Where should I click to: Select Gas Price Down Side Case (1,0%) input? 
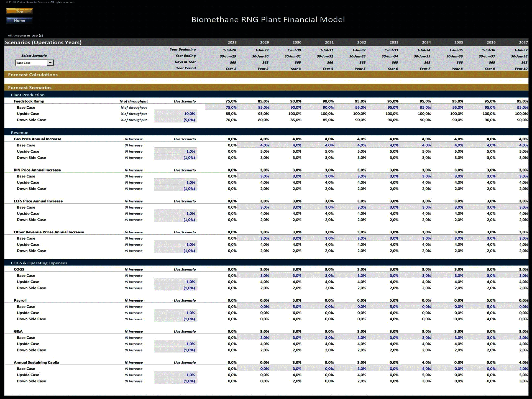tap(176, 158)
